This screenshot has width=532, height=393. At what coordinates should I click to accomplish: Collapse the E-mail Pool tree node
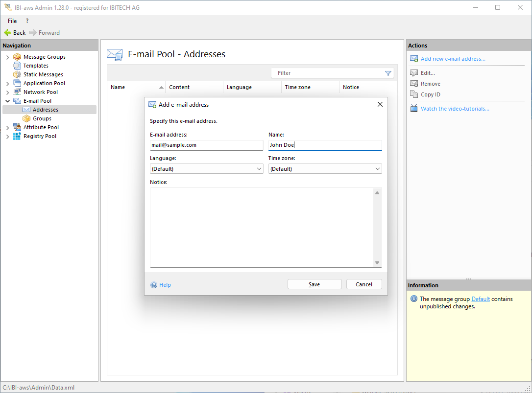click(x=7, y=101)
